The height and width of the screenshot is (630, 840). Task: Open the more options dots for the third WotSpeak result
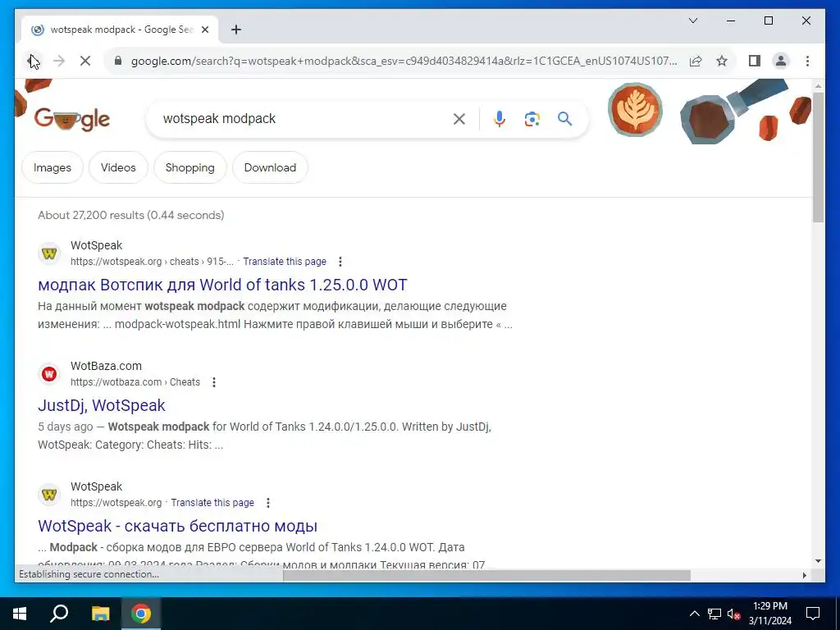268,503
